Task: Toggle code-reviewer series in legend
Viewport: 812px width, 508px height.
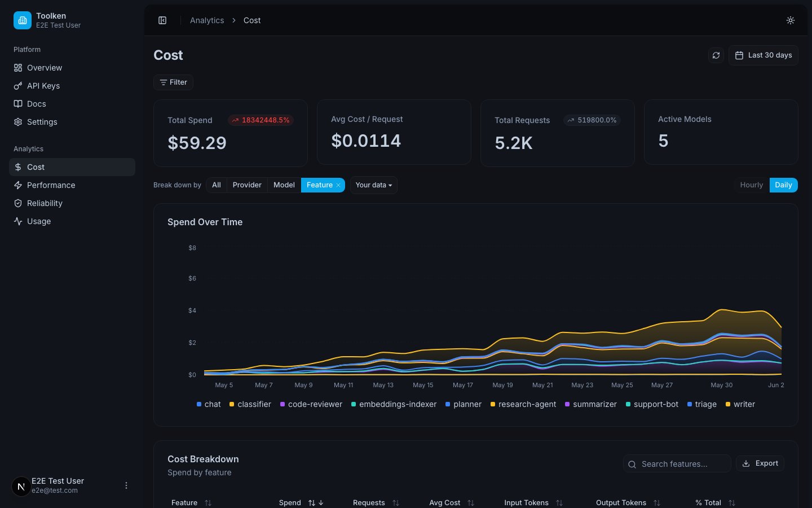Action: [x=311, y=404]
